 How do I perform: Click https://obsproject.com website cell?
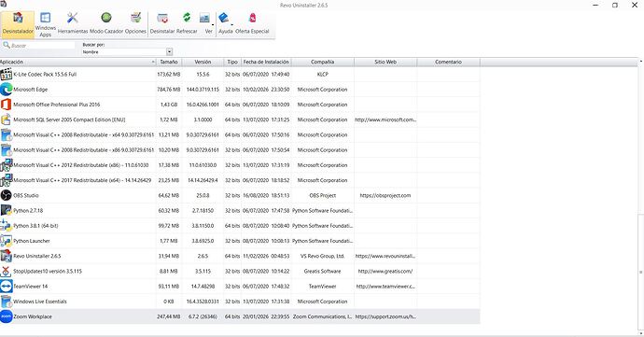coord(385,196)
